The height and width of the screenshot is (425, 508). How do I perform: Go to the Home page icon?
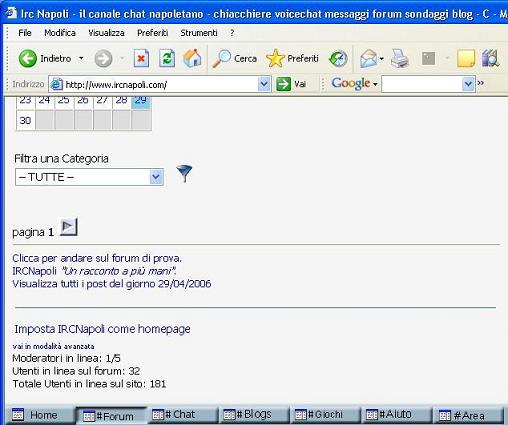[193, 58]
